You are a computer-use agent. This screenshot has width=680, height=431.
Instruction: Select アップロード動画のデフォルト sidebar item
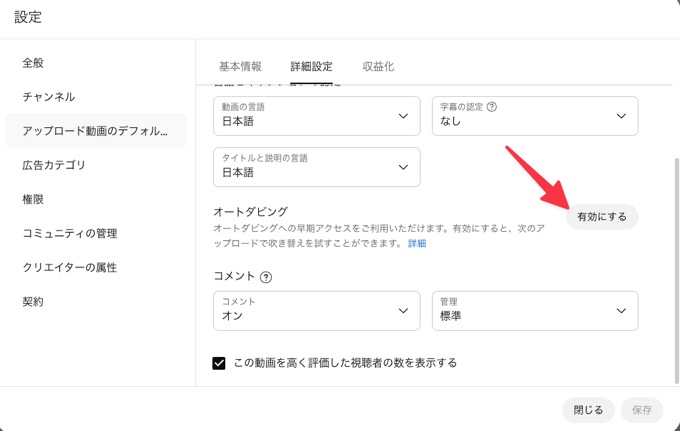pyautogui.click(x=96, y=131)
